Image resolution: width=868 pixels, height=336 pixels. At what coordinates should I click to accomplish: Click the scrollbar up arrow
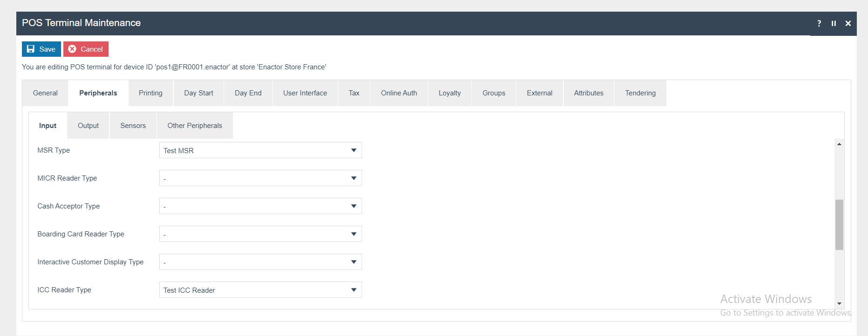tap(839, 144)
